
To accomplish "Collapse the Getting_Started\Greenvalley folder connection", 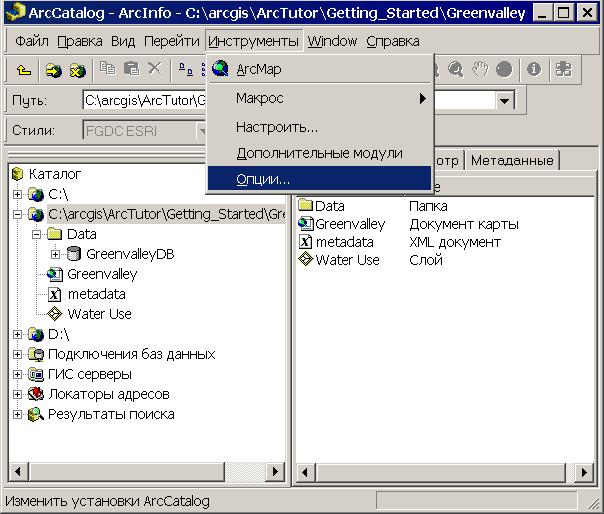I will (x=17, y=214).
